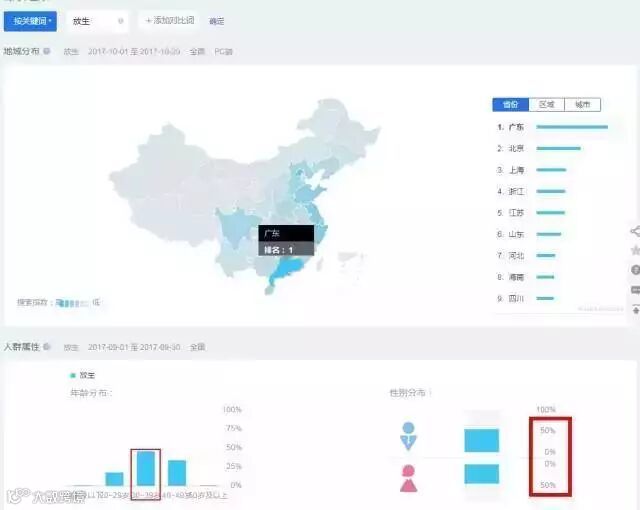
Task: Click the star favorite icon on right sidebar
Action: [636, 250]
